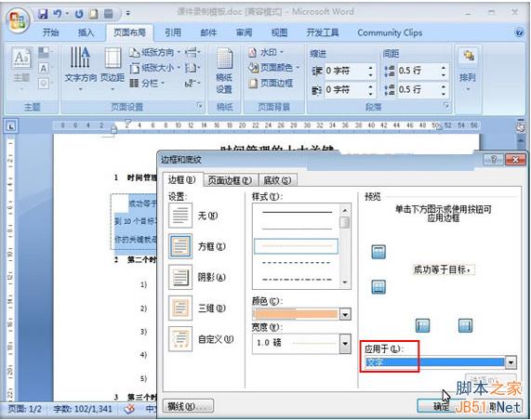
Task: Open page margins (页边距) menu
Action: [x=113, y=69]
